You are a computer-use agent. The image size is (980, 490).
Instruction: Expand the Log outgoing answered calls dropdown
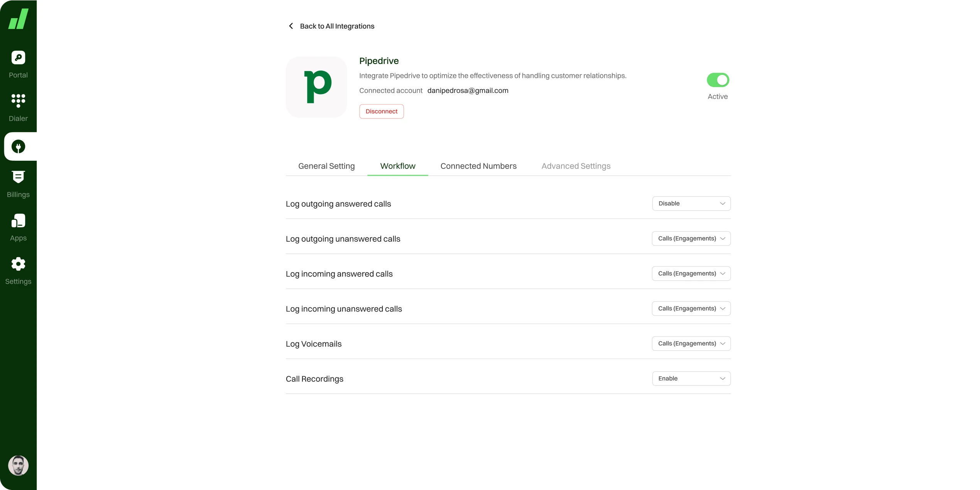[x=691, y=204]
